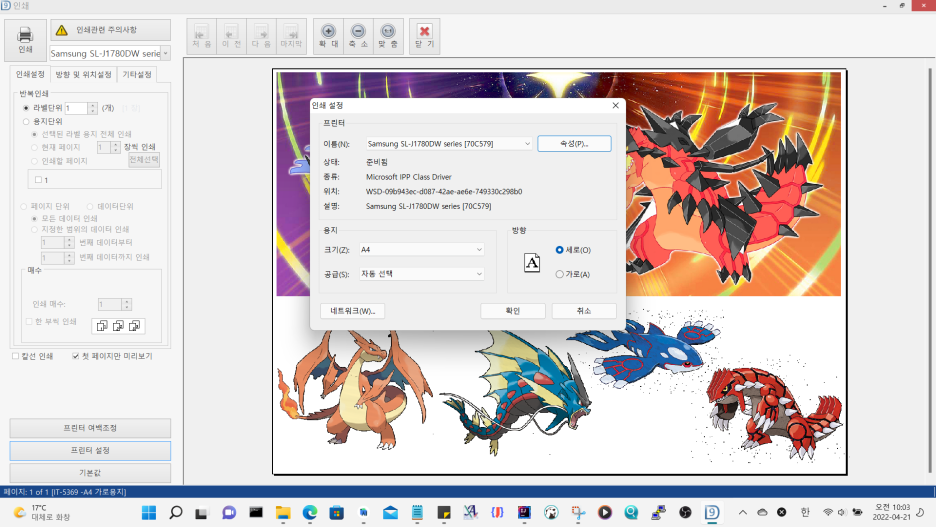Image resolution: width=936 pixels, height=527 pixels.
Task: Open File Explorer from the taskbar
Action: pyautogui.click(x=283, y=512)
